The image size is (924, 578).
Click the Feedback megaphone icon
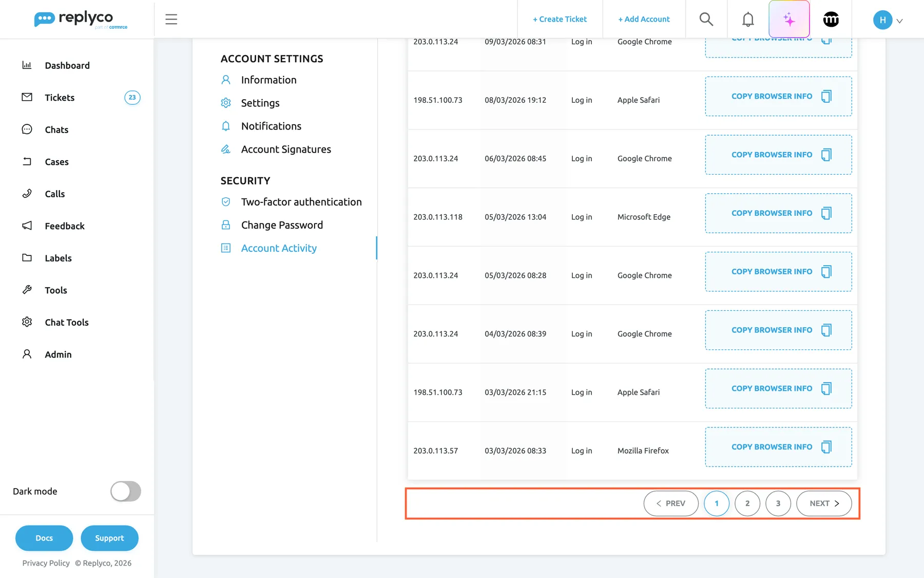27,226
